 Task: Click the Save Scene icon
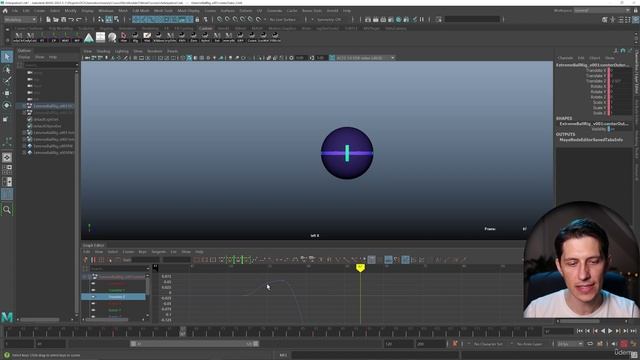(x=63, y=19)
